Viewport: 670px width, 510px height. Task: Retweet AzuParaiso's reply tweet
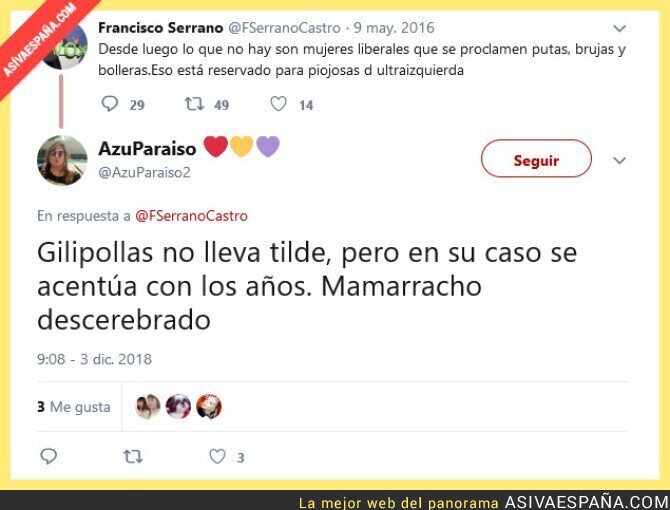pyautogui.click(x=133, y=457)
